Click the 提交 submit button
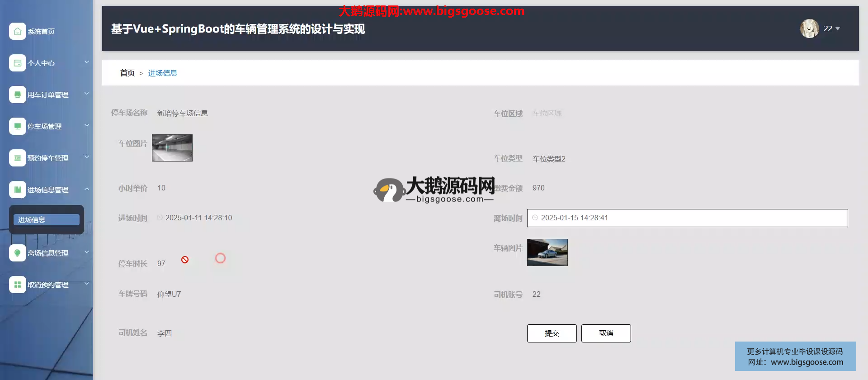The height and width of the screenshot is (380, 868). click(x=552, y=333)
